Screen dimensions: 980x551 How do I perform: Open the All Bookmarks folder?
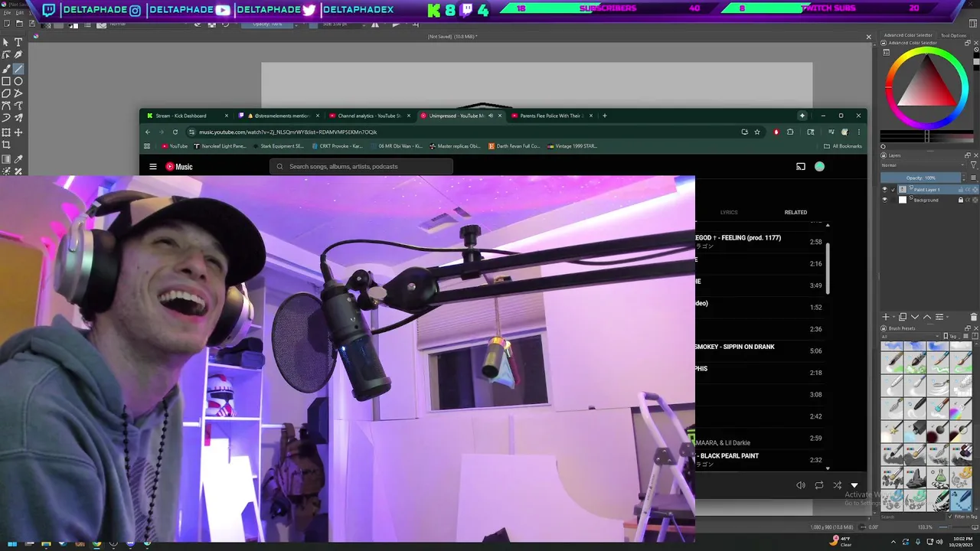coord(842,146)
